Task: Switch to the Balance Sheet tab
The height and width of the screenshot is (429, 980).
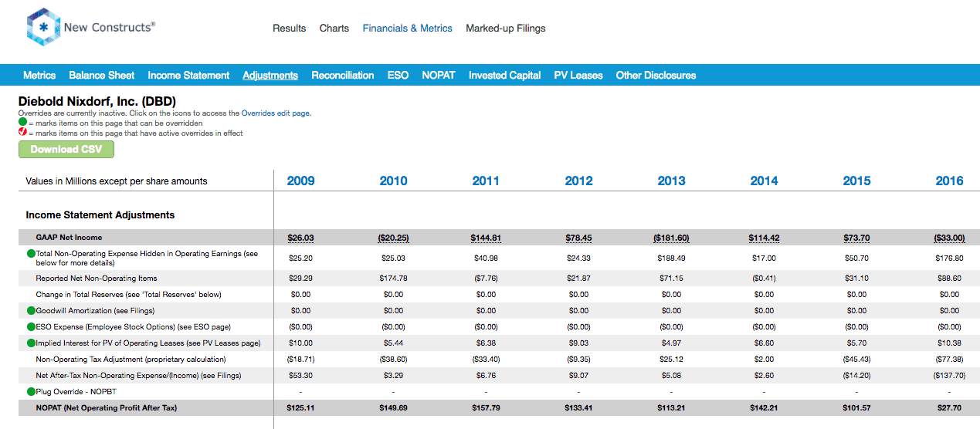Action: (x=102, y=76)
